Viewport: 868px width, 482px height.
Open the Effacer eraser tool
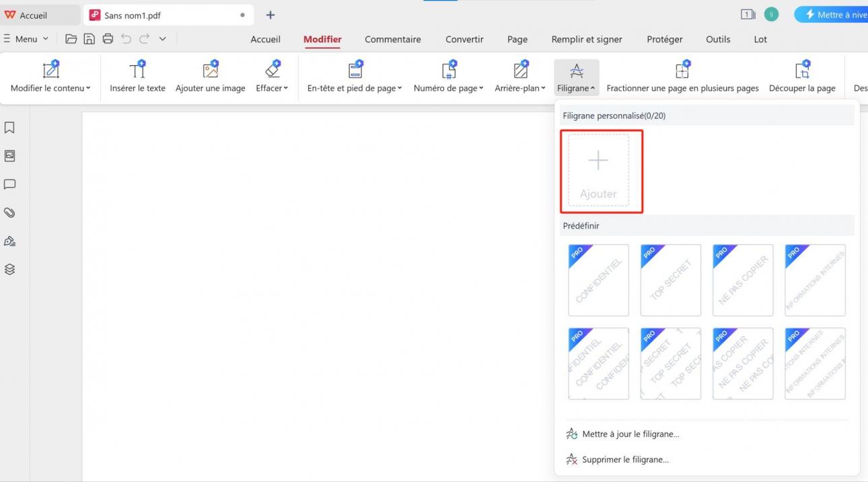pyautogui.click(x=272, y=77)
